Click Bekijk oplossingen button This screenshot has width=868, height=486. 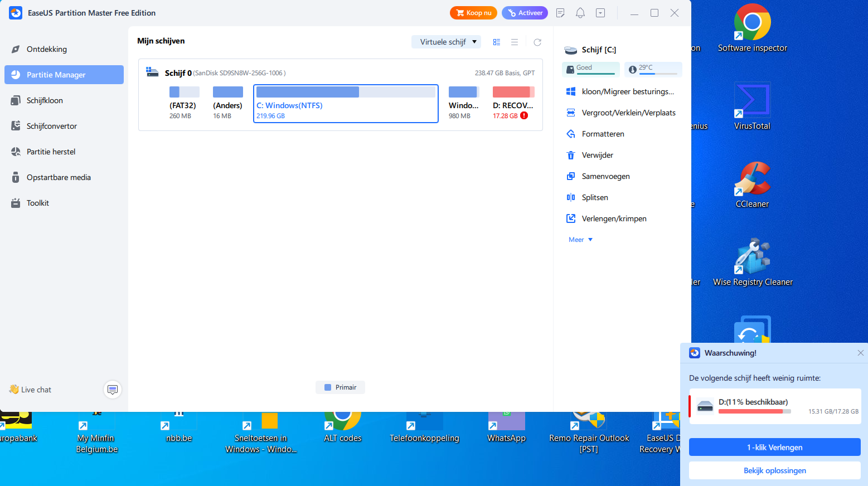pyautogui.click(x=775, y=470)
